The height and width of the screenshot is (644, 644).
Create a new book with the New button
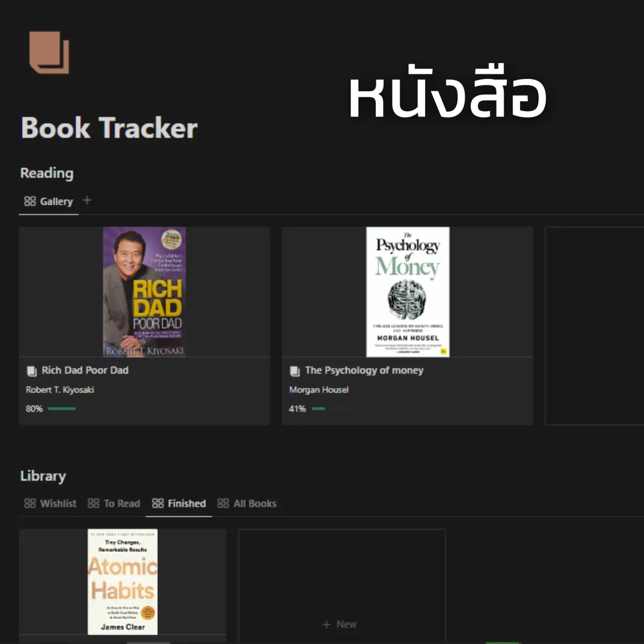coord(339,624)
